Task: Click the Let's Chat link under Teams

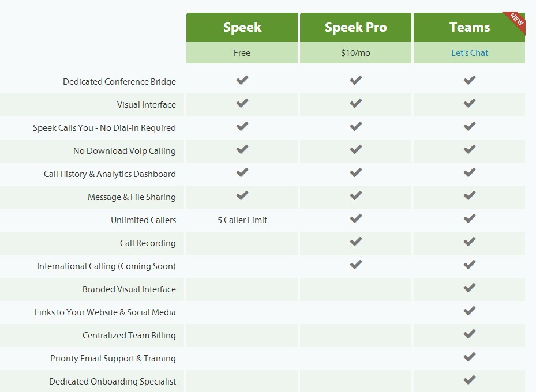Action: click(x=469, y=53)
